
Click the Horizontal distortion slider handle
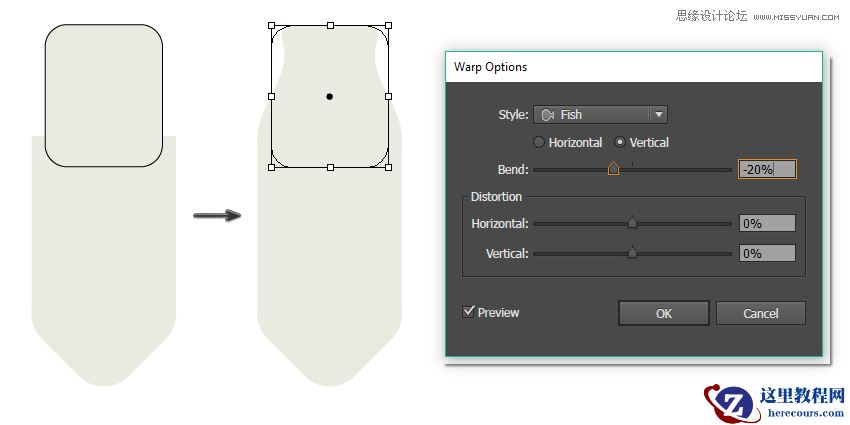coord(632,223)
